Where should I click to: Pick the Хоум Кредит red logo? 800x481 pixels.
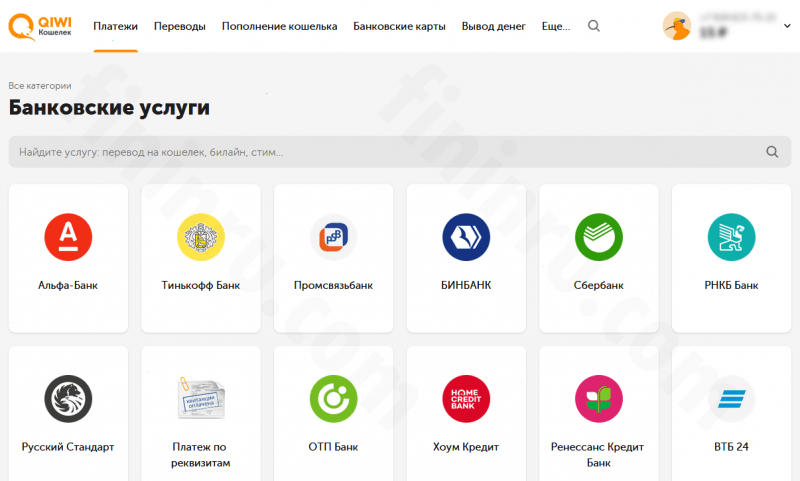coord(466,399)
